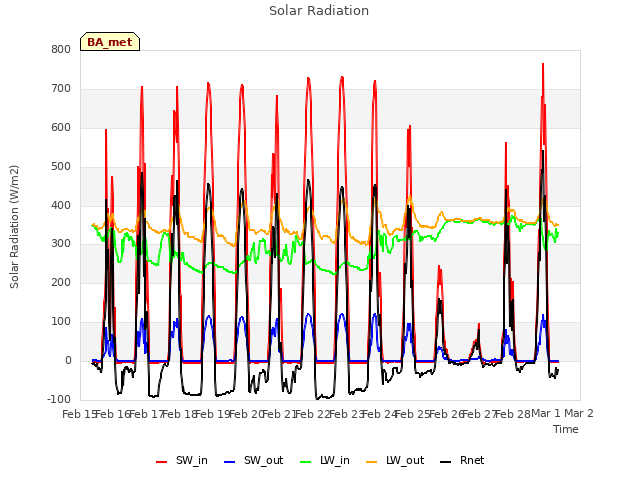Click the SW_out legend entry

tap(253, 461)
